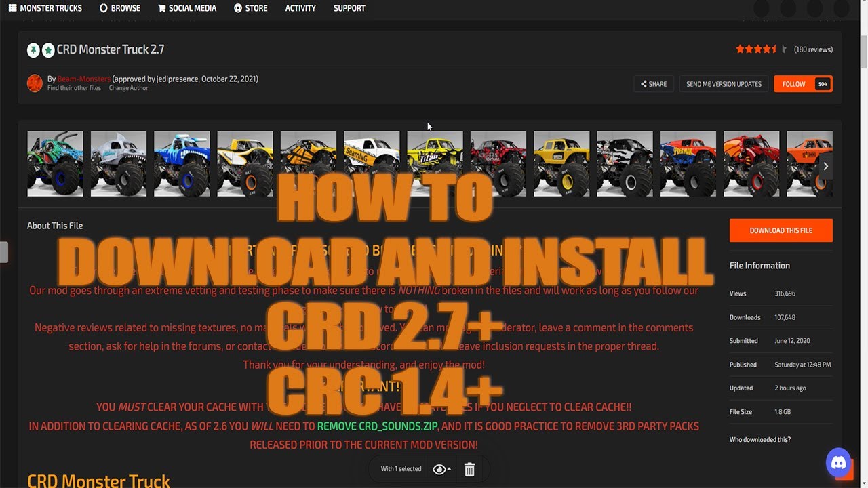Screen dimensions: 868x488
Task: Click the star rating display
Action: point(761,49)
